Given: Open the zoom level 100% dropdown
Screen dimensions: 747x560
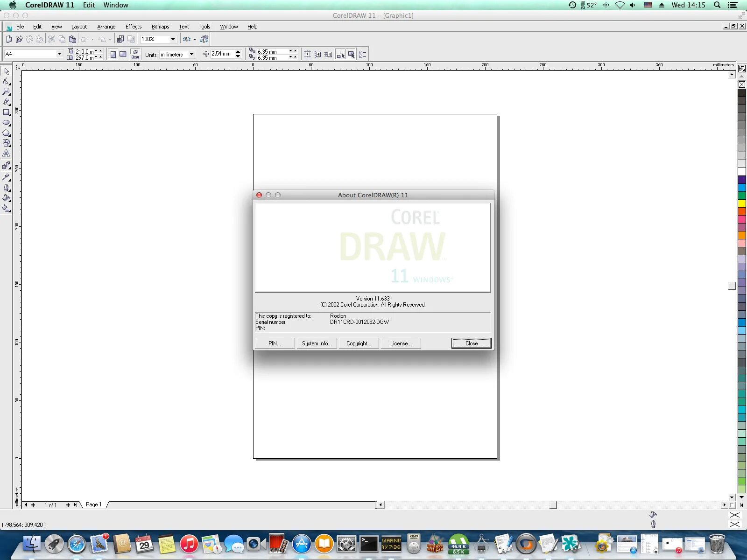Looking at the screenshot, I should [173, 39].
